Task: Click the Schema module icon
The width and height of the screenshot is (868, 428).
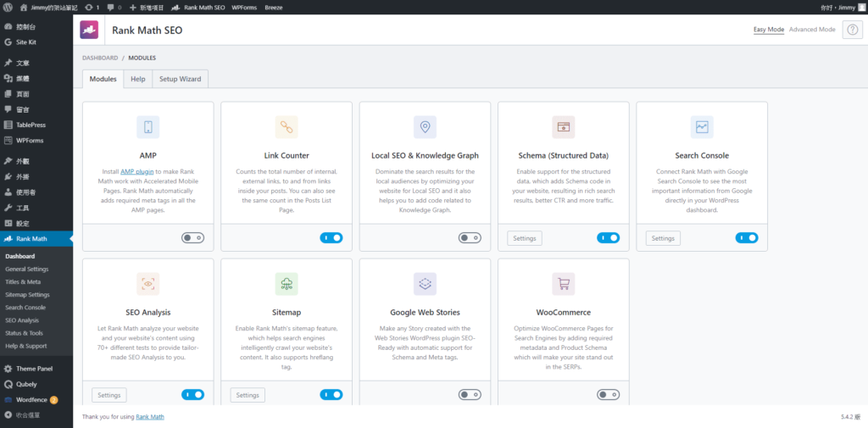Action: tap(563, 127)
